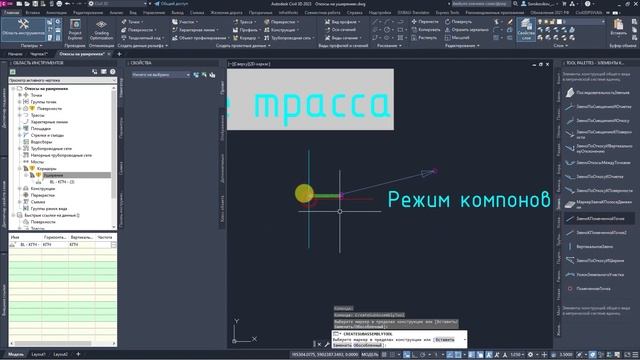Open the Profile (Профиль) ribbon dropdown
Screen dimensions: 640x360
click(247, 30)
